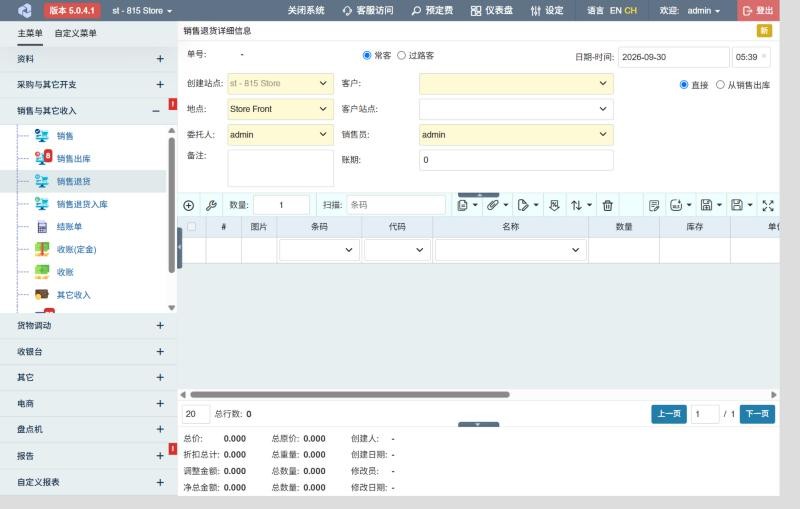Open 结账单 calculator icon
The width and height of the screenshot is (800, 509).
pos(42,227)
